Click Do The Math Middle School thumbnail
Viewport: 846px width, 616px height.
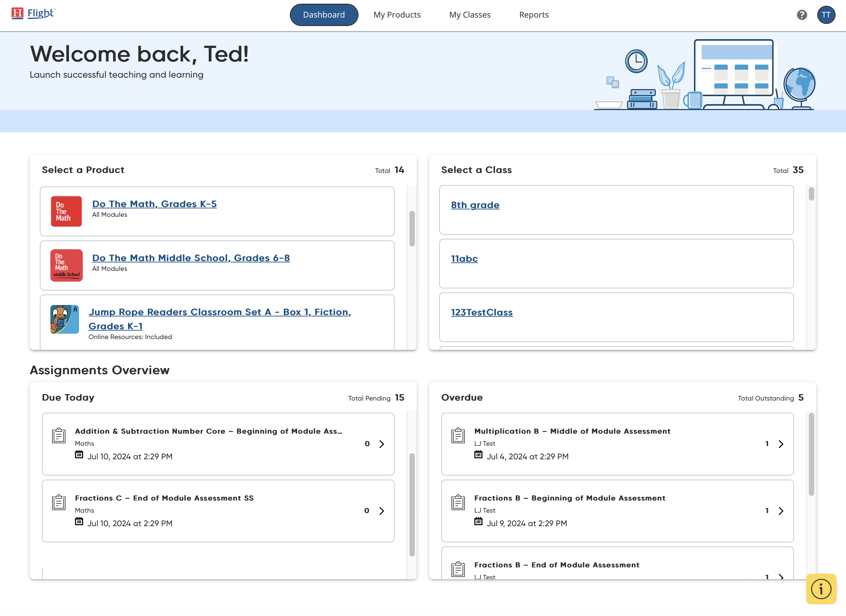click(x=67, y=265)
